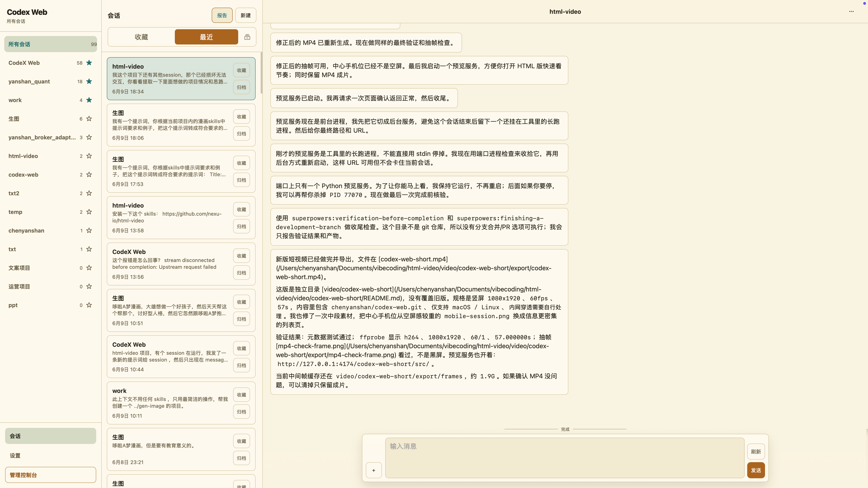
Task: Open the archive box icon beside 最近
Action: (x=247, y=37)
